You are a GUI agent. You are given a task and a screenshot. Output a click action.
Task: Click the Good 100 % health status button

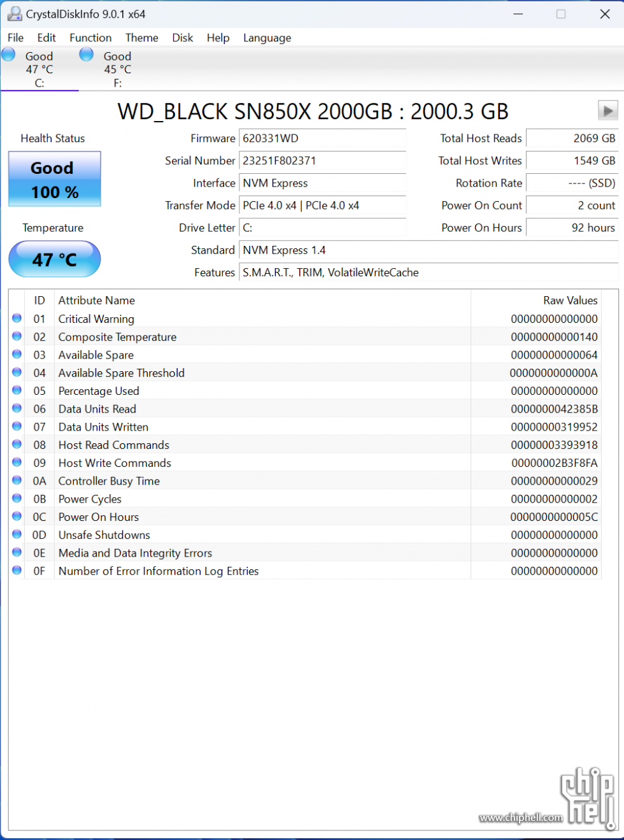coord(55,179)
